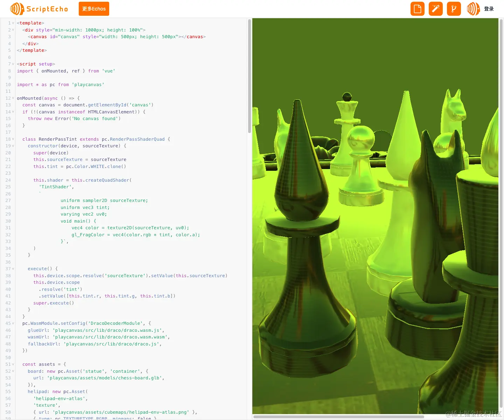Fold the execute method at line 37
The width and height of the screenshot is (504, 420).
coord(13,269)
